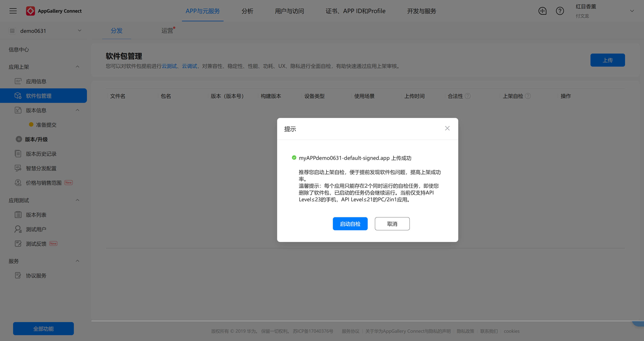This screenshot has height=341, width=644.
Task: Click the New badge beside 价格与销售范围
Action: point(68,183)
